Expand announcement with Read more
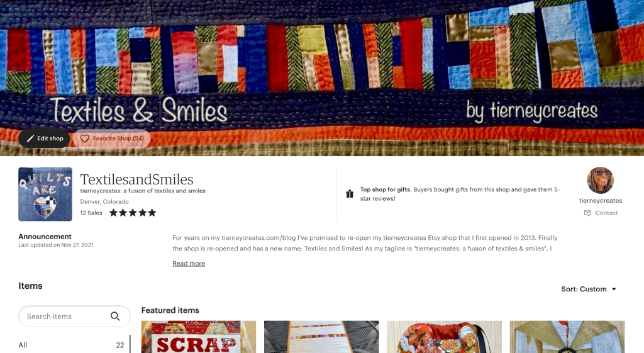This screenshot has width=644, height=353. 189,264
